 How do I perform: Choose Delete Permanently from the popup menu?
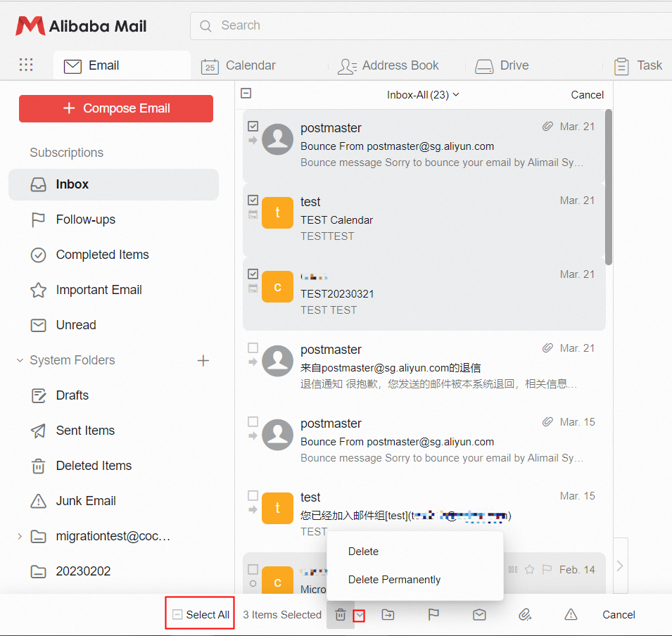(x=394, y=580)
